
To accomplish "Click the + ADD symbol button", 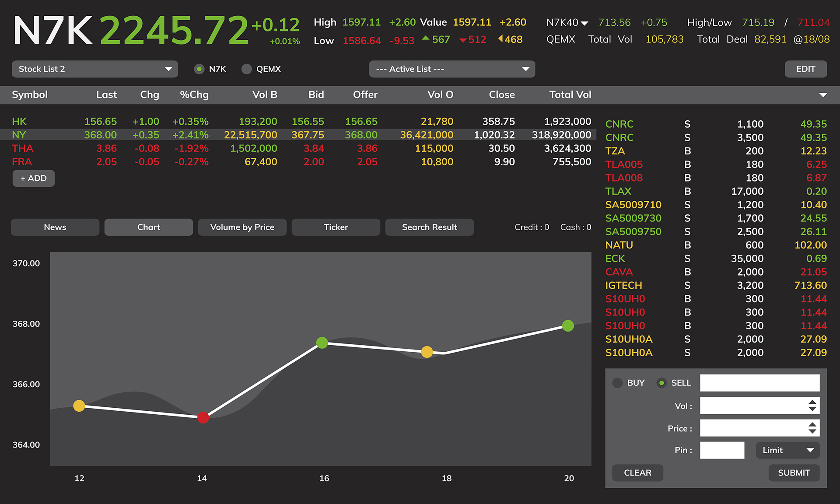I will pyautogui.click(x=34, y=178).
